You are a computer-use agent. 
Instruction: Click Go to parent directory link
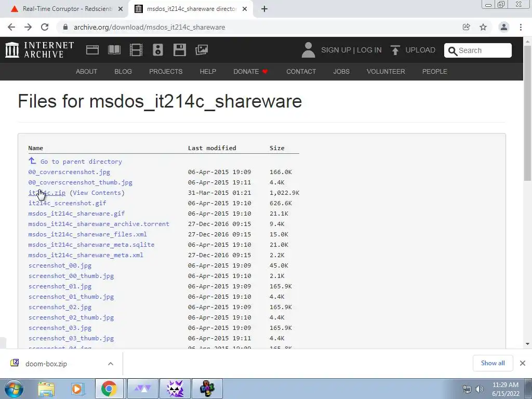[81, 162]
